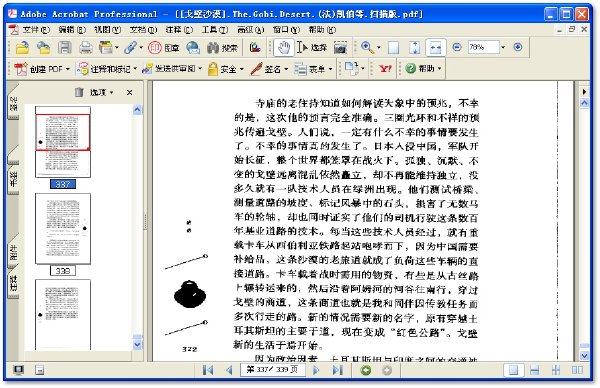The image size is (600, 388).
Task: Select the Snapshot camera tool
Action: pos(340,47)
